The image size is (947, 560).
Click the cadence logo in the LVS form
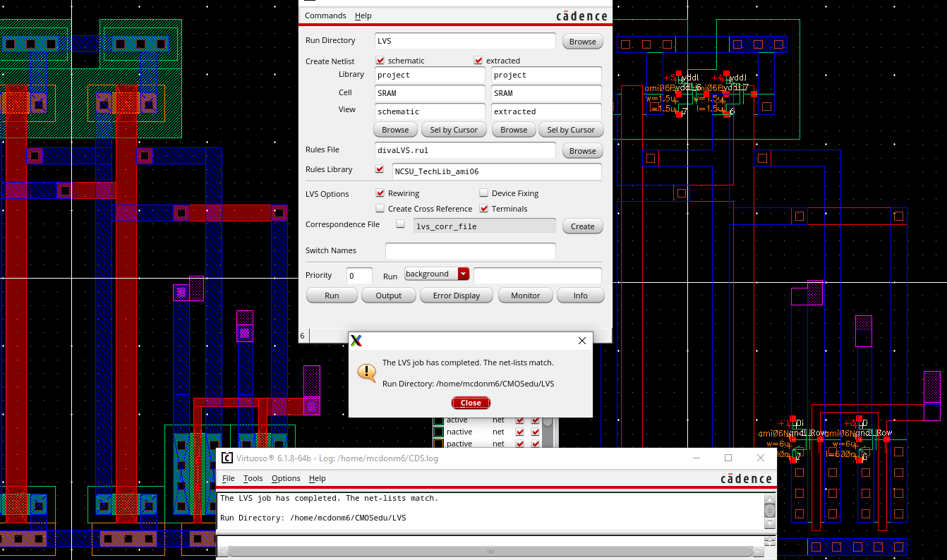(x=581, y=16)
